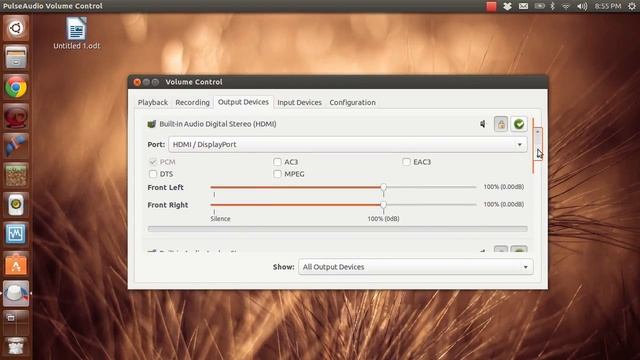
Task: Open Untitled 1.odt desktop file
Action: pos(76,33)
